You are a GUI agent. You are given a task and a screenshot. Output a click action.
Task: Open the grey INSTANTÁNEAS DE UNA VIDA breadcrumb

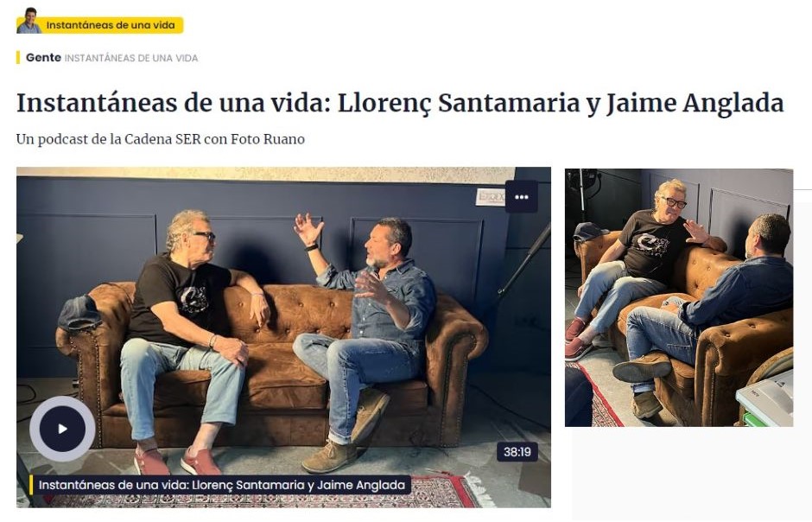(x=131, y=58)
